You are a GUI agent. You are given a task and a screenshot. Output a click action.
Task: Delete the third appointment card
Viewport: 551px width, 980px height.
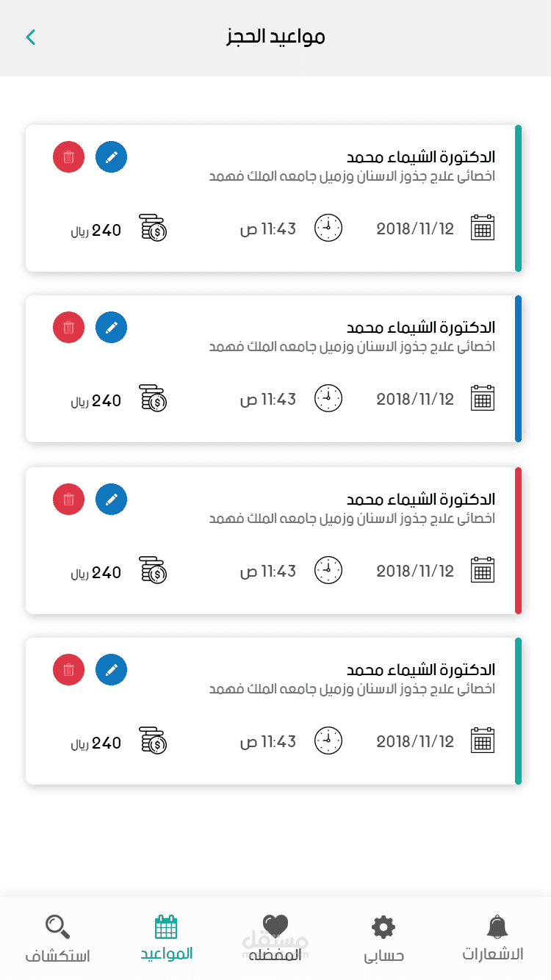click(x=68, y=500)
